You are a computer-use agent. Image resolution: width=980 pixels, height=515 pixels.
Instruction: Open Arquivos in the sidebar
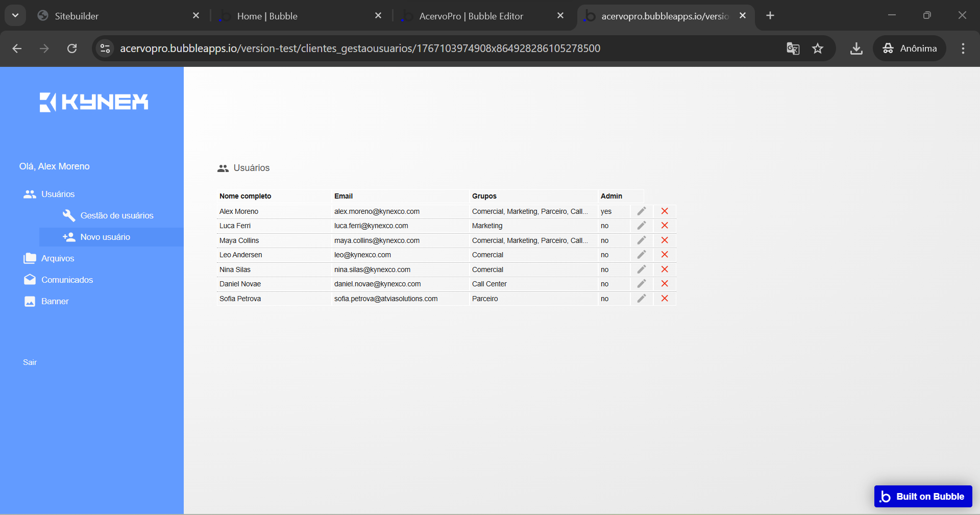tap(57, 259)
